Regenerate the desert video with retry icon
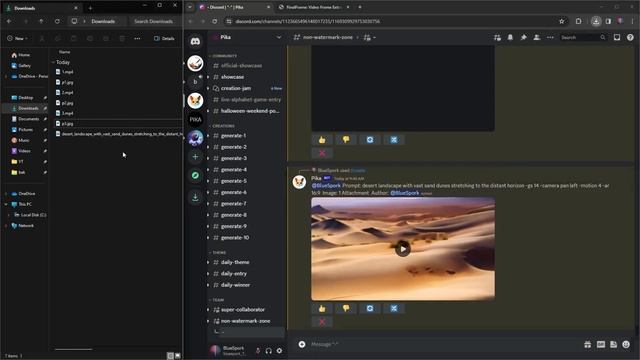 370,309
